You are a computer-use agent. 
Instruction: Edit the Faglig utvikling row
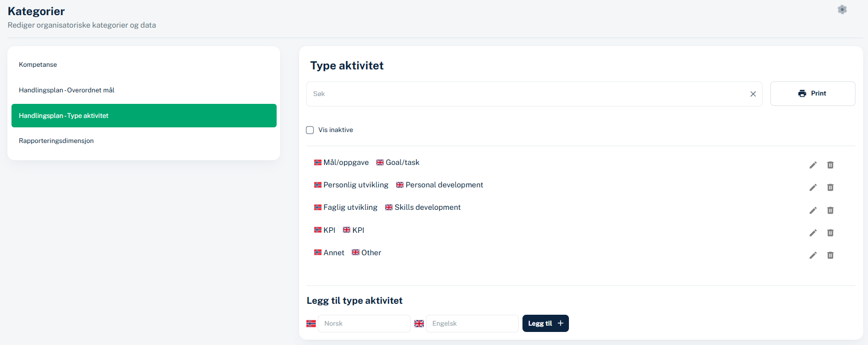(x=813, y=210)
